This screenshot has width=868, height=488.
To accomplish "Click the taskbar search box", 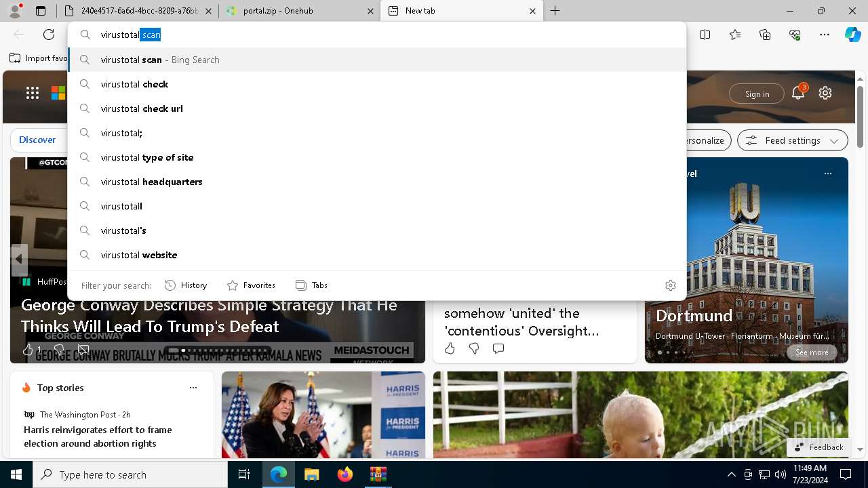I will click(130, 474).
